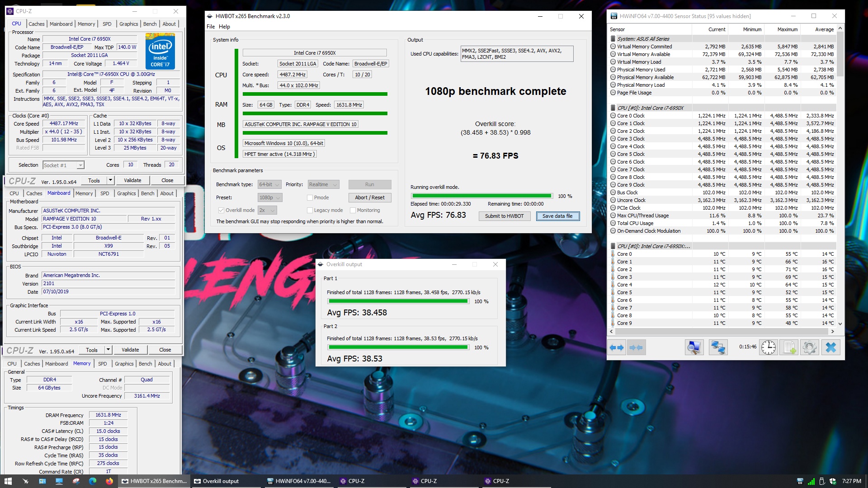Launch Microsoft Edge from taskbar
868x488 pixels.
[93, 481]
